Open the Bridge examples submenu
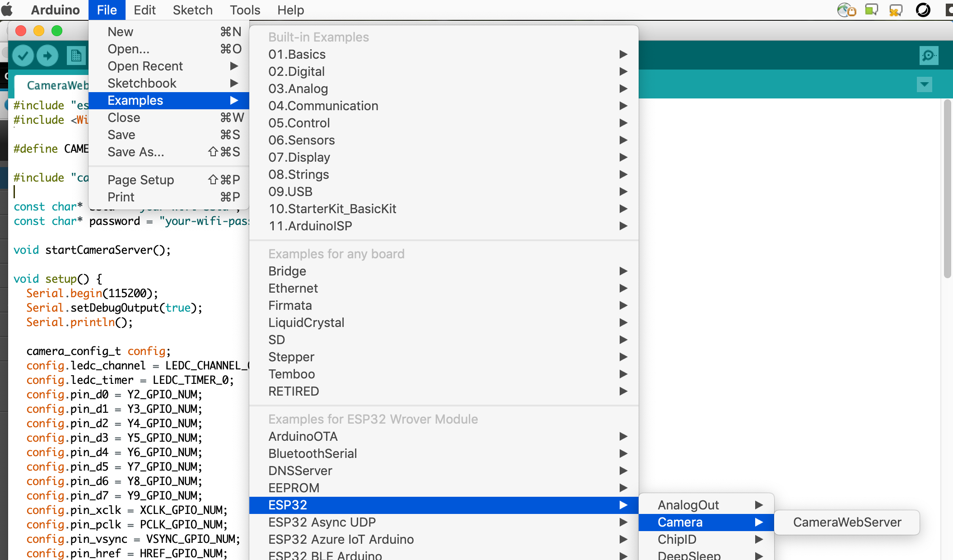953x560 pixels. (444, 271)
